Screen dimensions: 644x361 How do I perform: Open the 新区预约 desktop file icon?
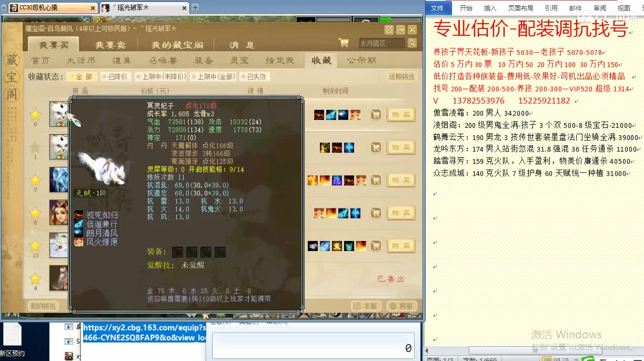[x=12, y=339]
